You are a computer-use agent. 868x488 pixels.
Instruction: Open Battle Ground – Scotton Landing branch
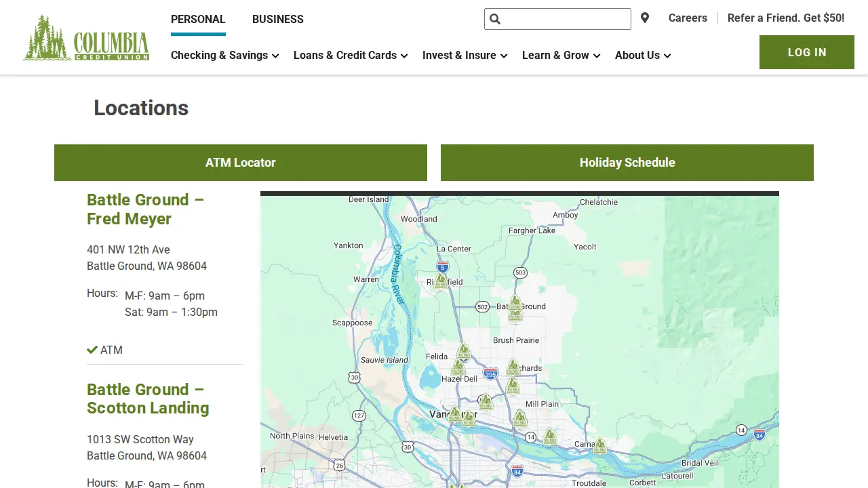(148, 399)
